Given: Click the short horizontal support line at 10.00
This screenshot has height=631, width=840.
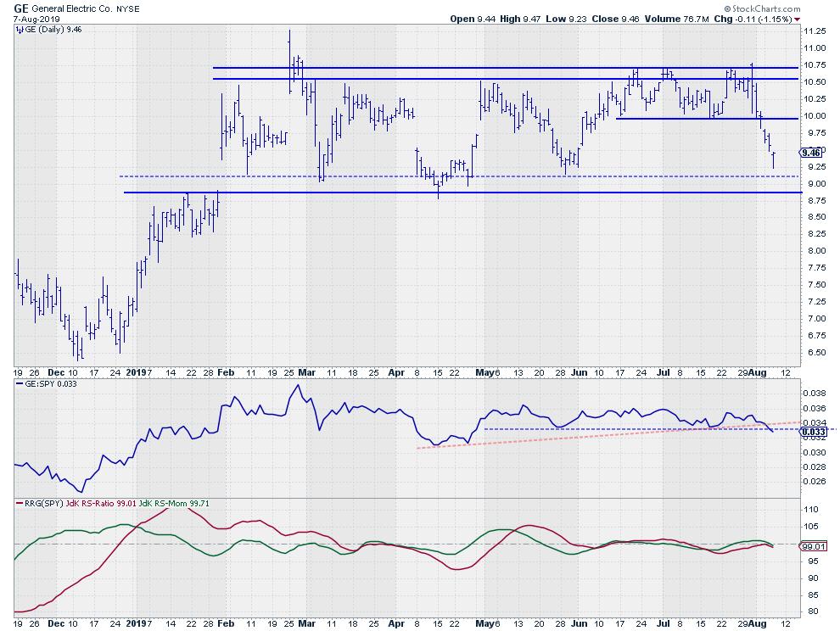Looking at the screenshot, I should (707, 119).
